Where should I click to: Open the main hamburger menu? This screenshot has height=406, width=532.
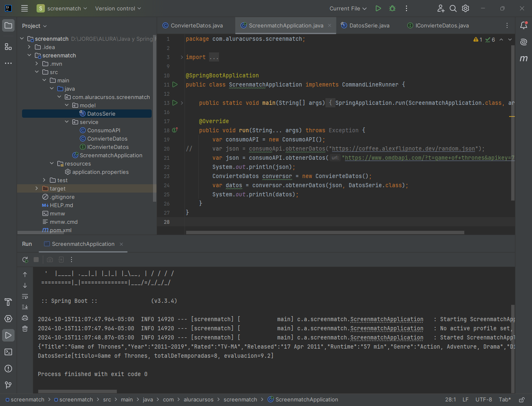pos(25,8)
